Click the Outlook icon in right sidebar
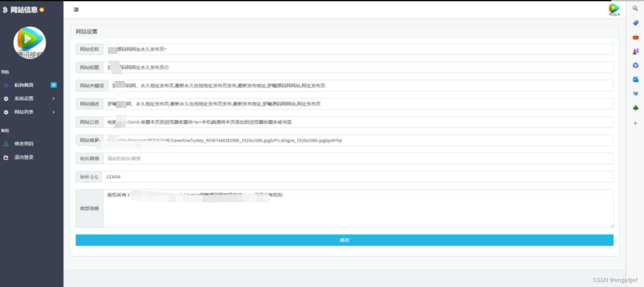Image resolution: width=644 pixels, height=287 pixels. point(635,79)
